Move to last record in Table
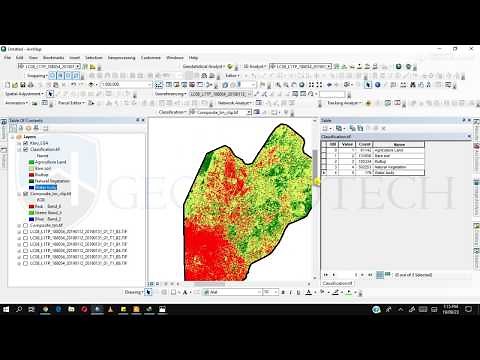This screenshot has width=480, height=360. pos(370,275)
